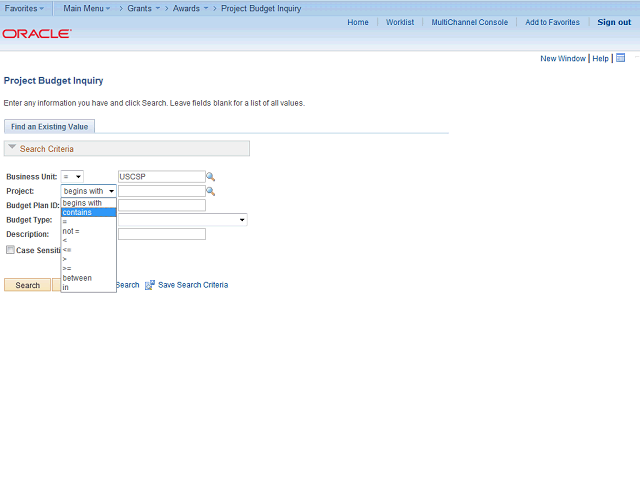640x480 pixels.
Task: Click Project Budget Inquiry breadcrumb
Action: pos(261,8)
